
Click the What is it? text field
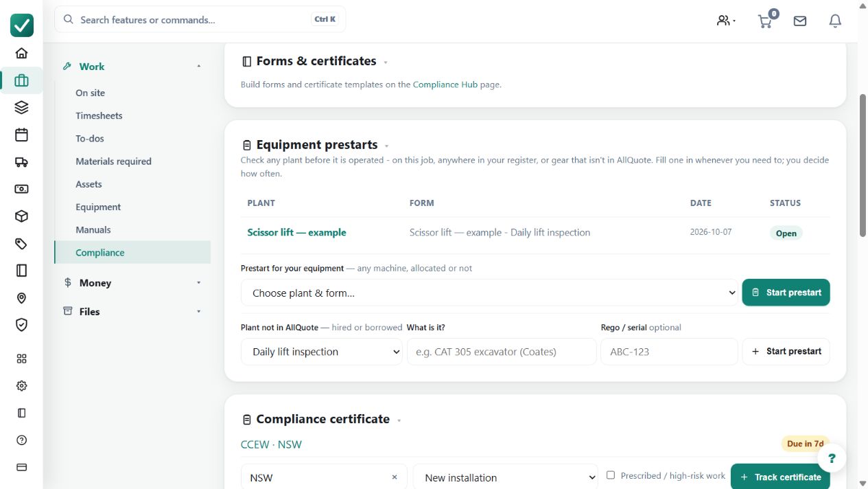pyautogui.click(x=502, y=352)
